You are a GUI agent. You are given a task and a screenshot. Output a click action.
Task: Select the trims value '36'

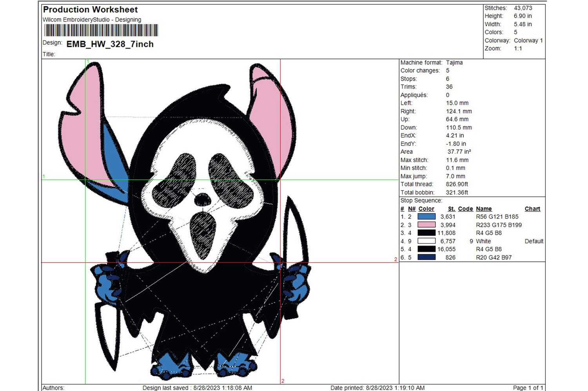[x=449, y=87]
